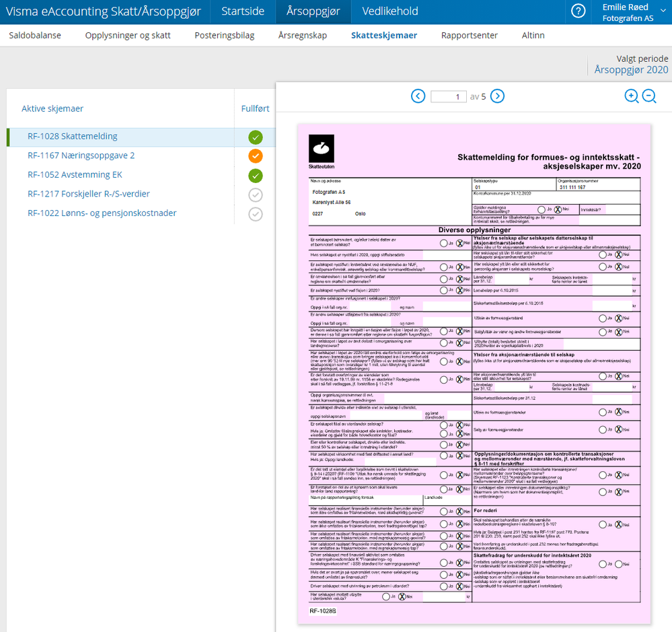Select Ja for Gjelder meldingen forhåndsfastsetting
The width and height of the screenshot is (672, 632).
tap(542, 210)
